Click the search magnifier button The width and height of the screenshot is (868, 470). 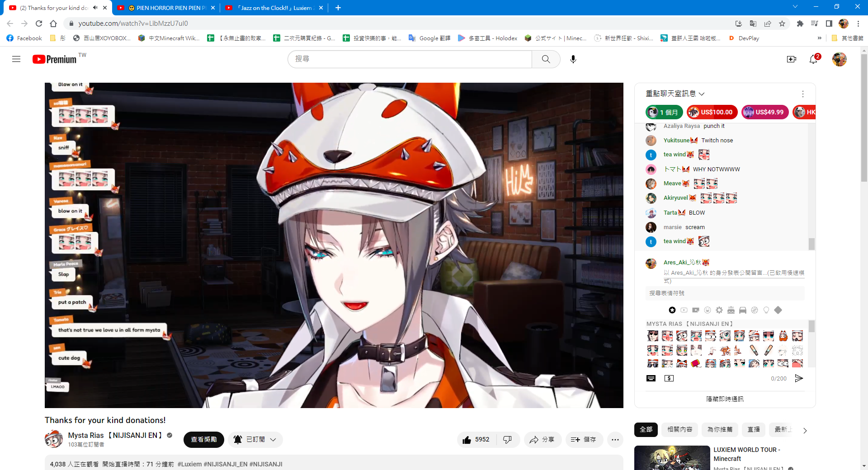click(x=546, y=59)
